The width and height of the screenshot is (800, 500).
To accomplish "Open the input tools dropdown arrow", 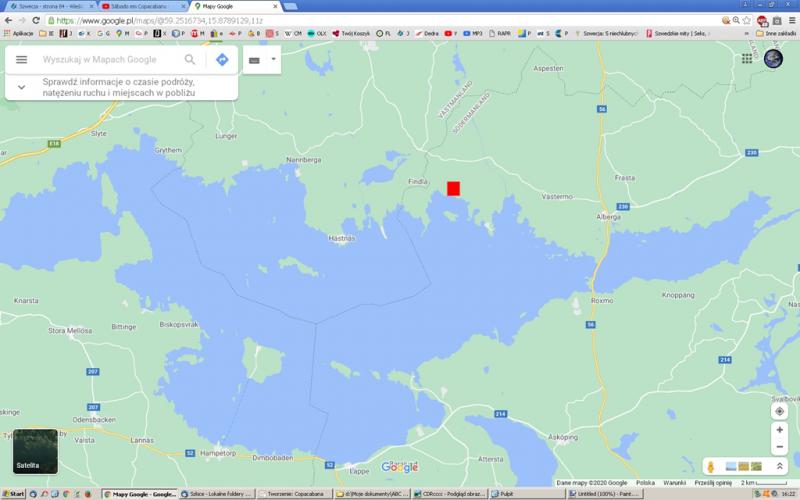I will point(273,60).
